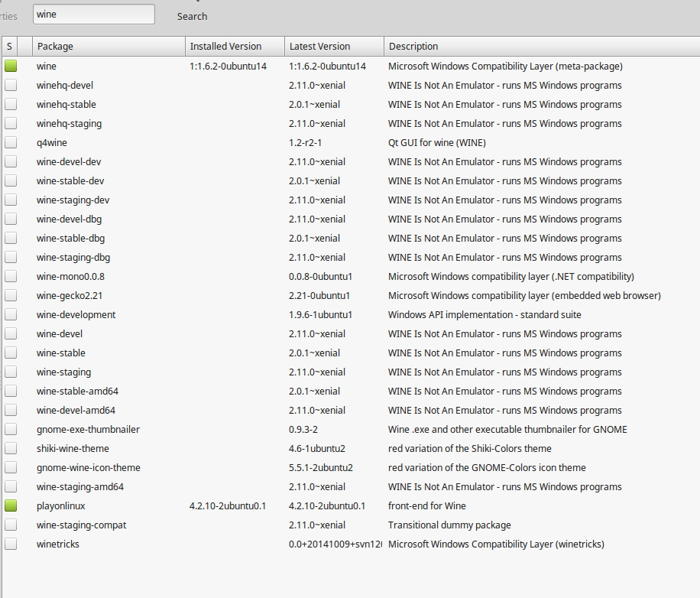Screen dimensions: 700x598
Task: Select the playonlinux package name
Action: click(60, 505)
